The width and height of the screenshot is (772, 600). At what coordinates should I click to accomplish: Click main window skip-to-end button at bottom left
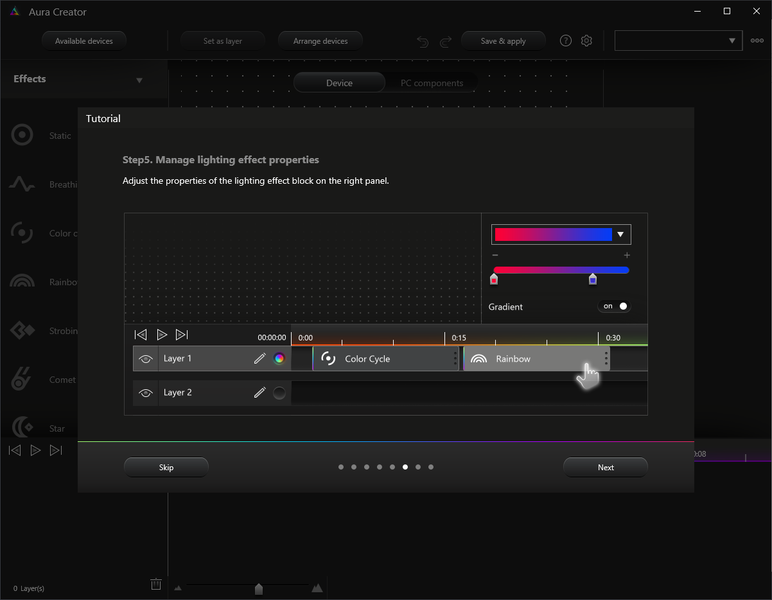pos(56,450)
